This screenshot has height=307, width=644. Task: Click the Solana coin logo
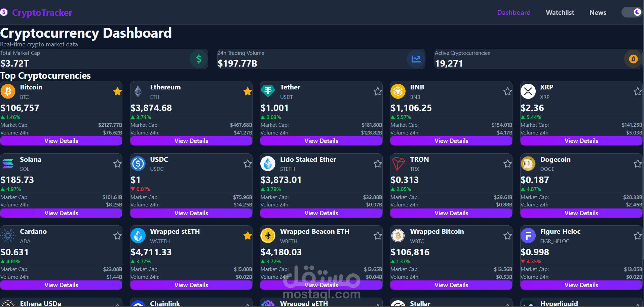(x=8, y=163)
